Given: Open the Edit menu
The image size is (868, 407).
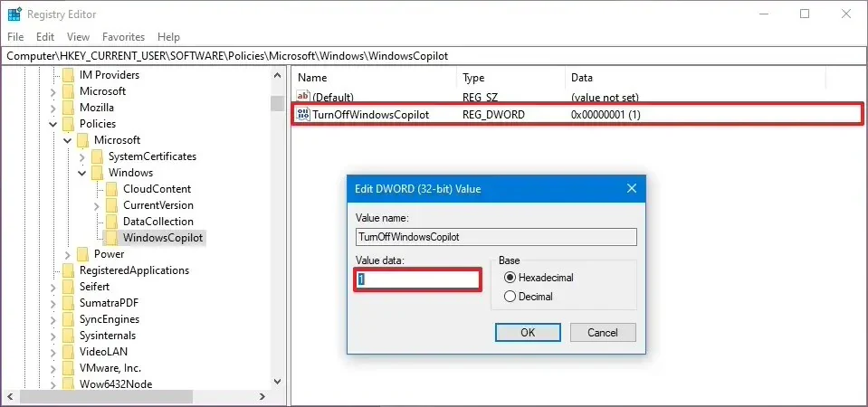Looking at the screenshot, I should click(45, 37).
